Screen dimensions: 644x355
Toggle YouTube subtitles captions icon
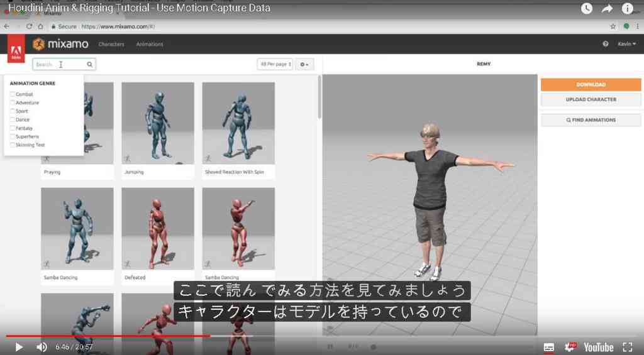[548, 347]
